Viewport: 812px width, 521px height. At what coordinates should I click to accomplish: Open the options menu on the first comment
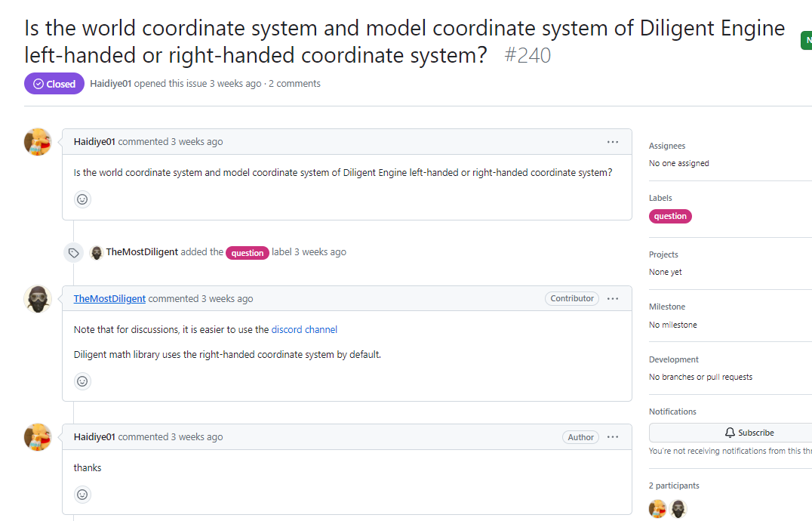[x=612, y=141]
